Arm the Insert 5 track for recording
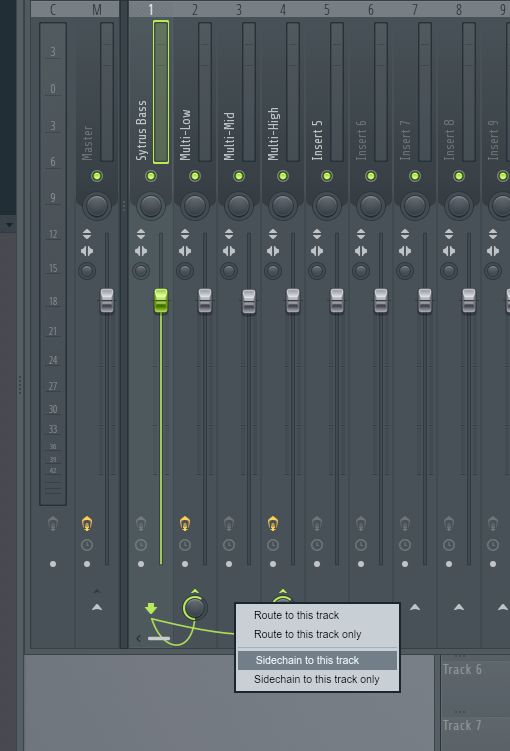This screenshot has width=510, height=751. coord(317,524)
